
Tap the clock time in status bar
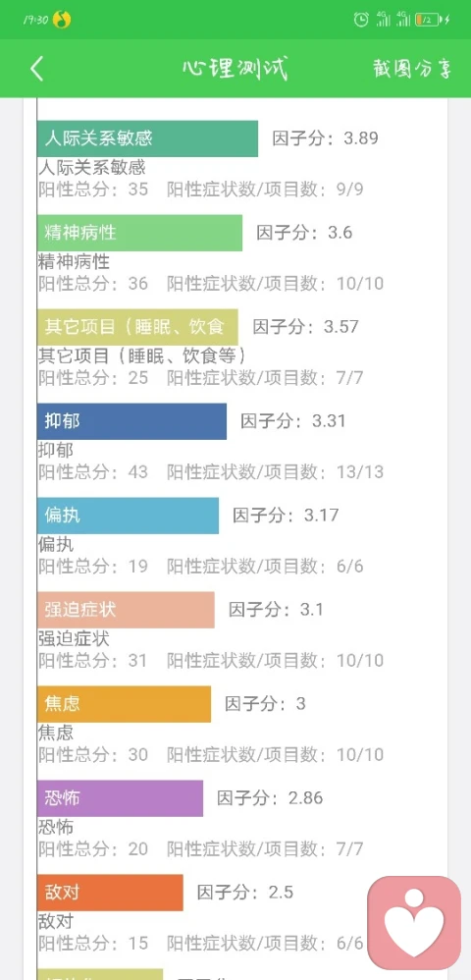[35, 20]
